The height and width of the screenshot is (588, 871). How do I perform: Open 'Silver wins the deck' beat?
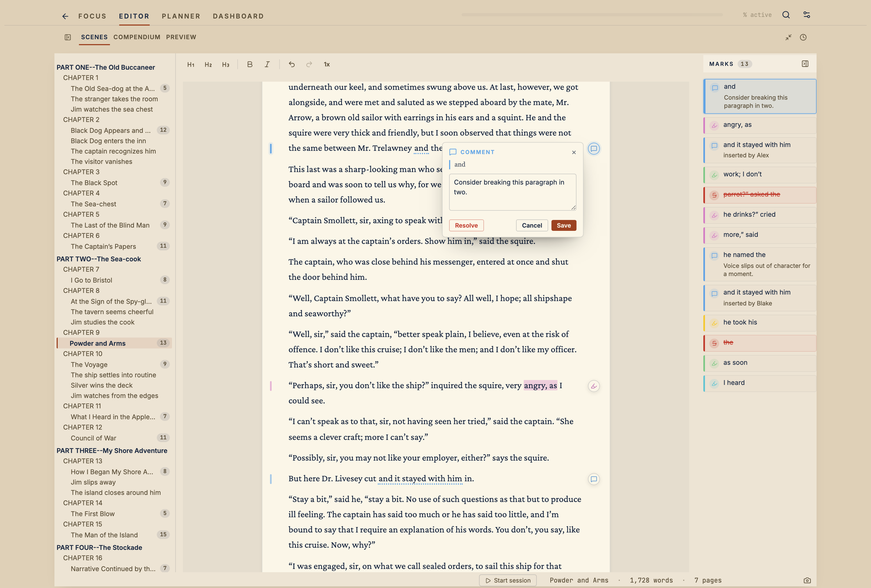coord(102,385)
